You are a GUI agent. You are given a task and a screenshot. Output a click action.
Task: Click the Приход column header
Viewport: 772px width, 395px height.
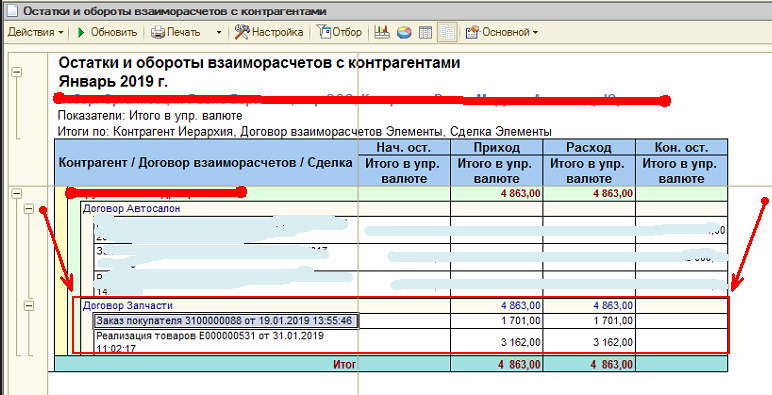pyautogui.click(x=496, y=147)
